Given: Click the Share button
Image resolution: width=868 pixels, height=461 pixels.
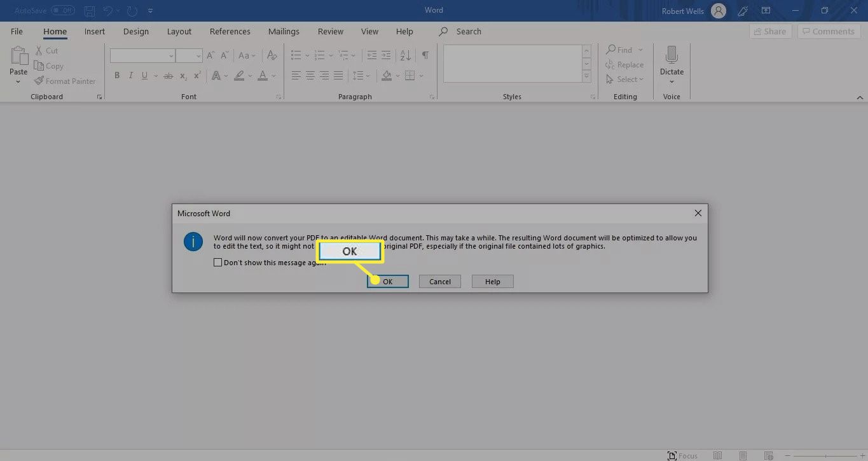Looking at the screenshot, I should coord(770,31).
